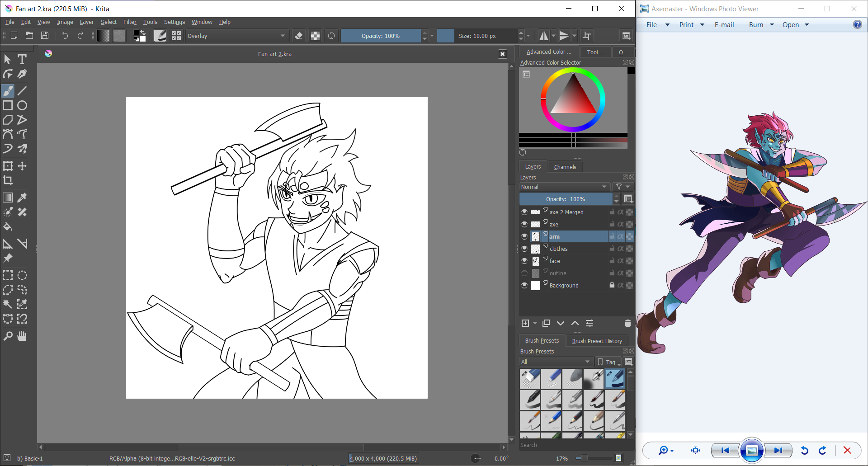
Task: Select the Rectangle shape tool
Action: pyautogui.click(x=8, y=105)
